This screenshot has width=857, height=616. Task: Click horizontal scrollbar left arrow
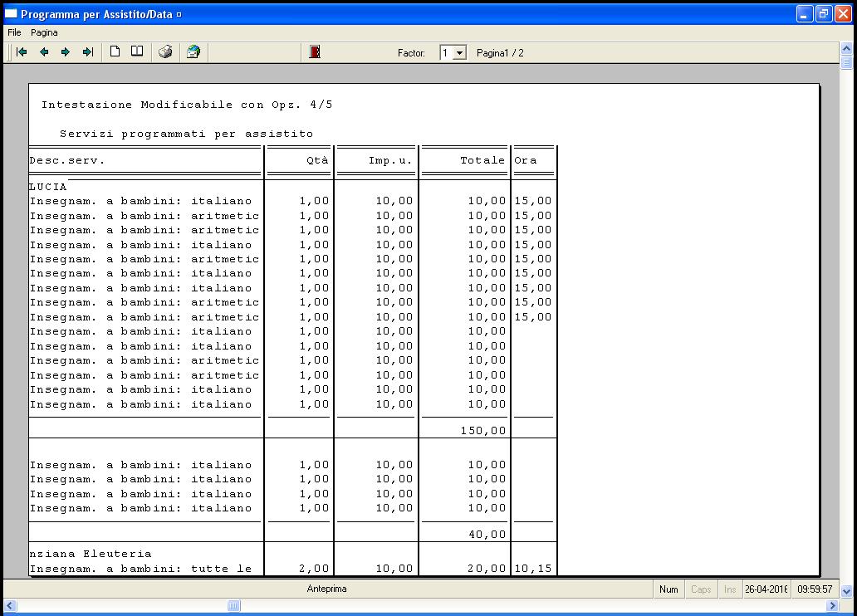coord(10,605)
